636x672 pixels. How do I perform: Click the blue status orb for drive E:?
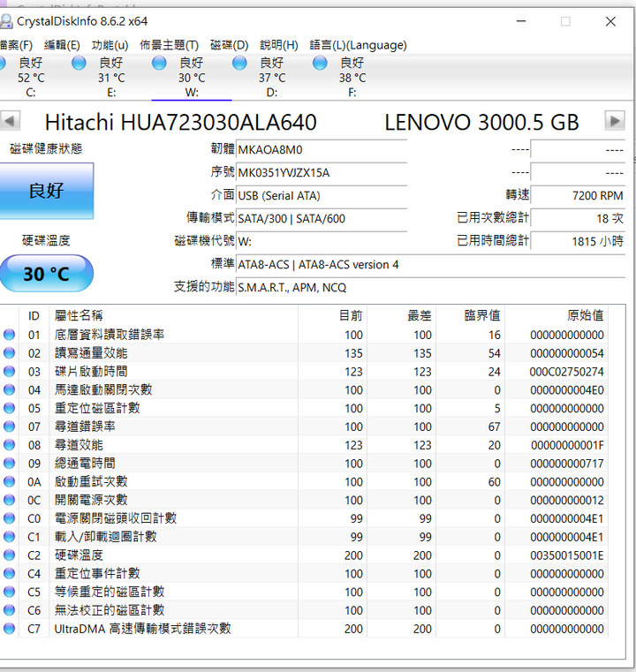[x=79, y=63]
